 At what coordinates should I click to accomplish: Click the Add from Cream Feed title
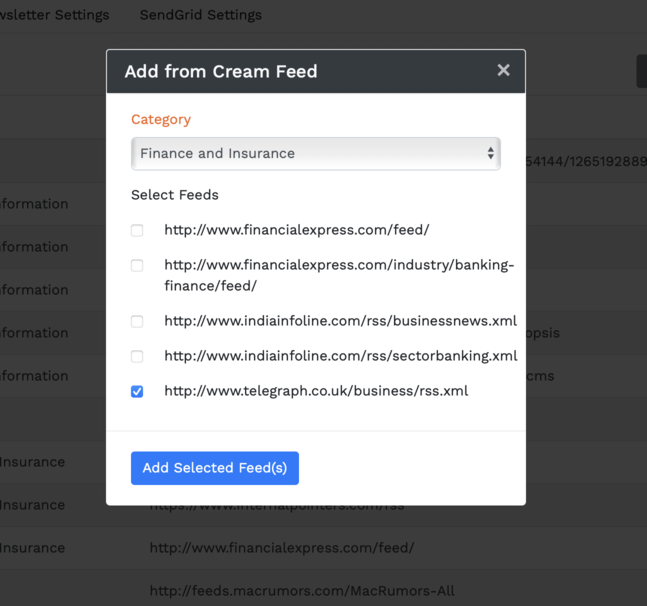[x=220, y=72]
